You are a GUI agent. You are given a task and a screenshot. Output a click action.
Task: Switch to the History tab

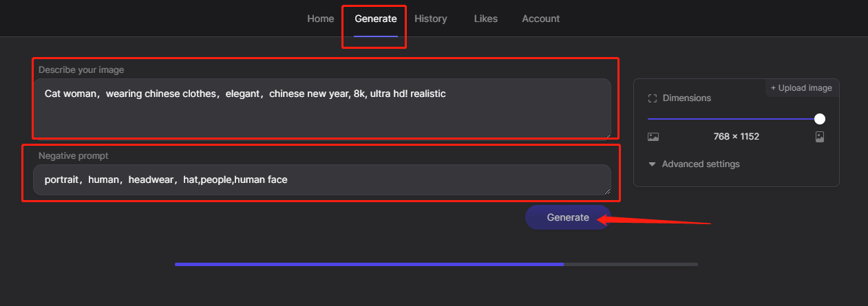click(431, 19)
